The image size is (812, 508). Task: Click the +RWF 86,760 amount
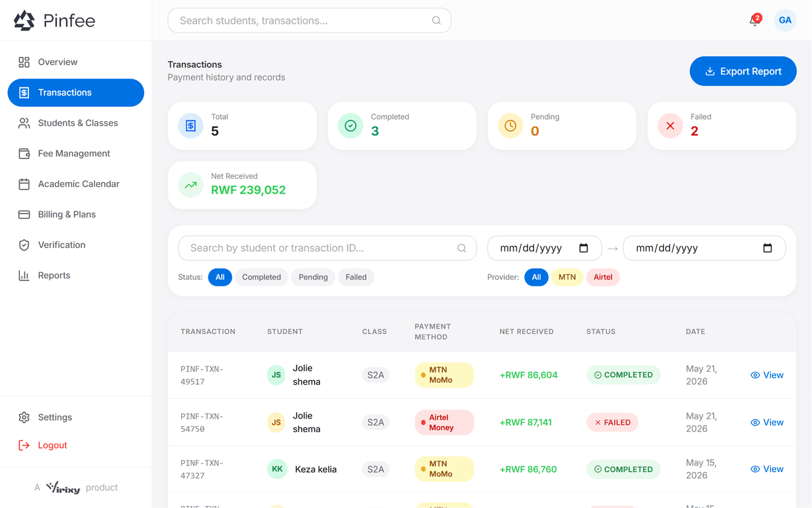click(528, 469)
